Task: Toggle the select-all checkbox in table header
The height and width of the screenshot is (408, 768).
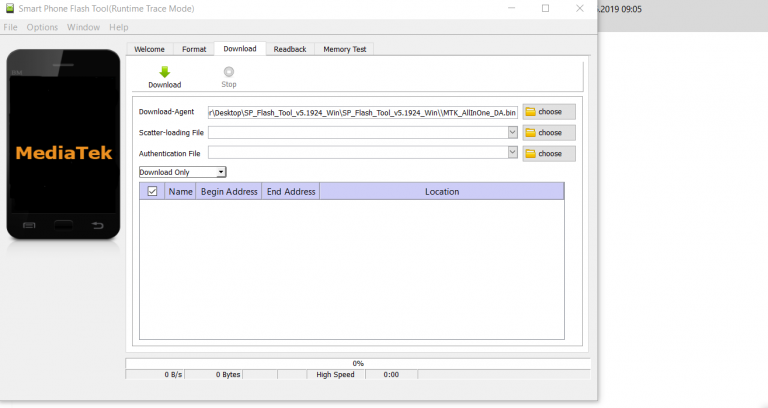Action: coord(152,192)
